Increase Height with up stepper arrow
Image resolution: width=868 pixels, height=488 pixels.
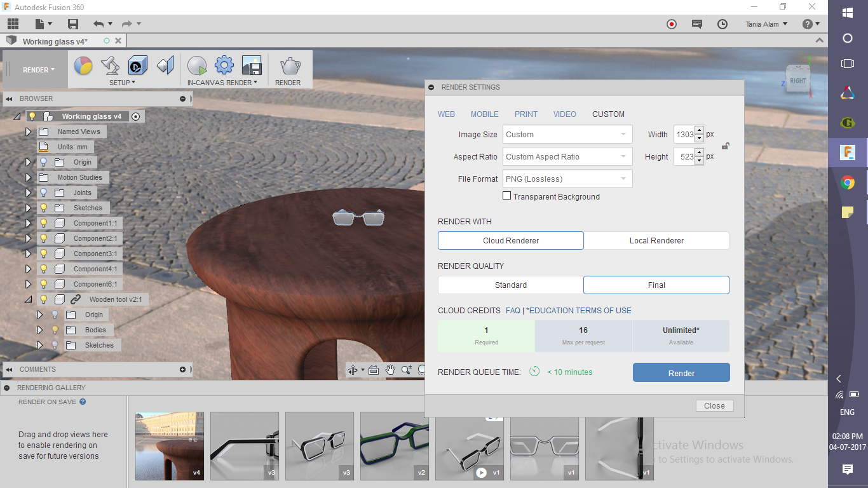point(699,152)
